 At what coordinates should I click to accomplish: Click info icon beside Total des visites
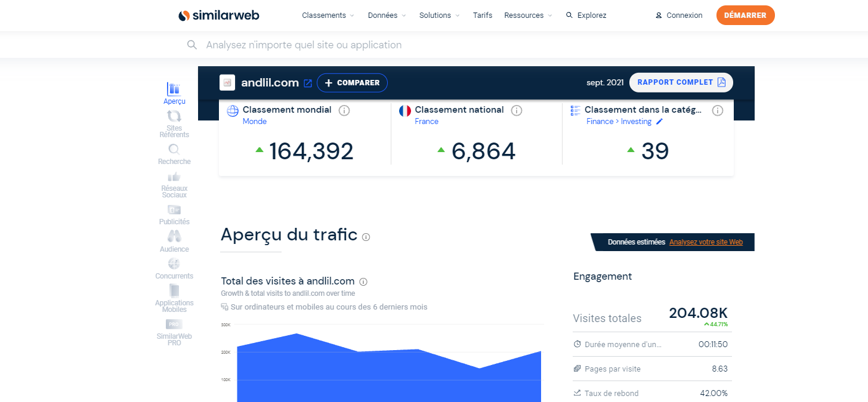pyautogui.click(x=363, y=282)
